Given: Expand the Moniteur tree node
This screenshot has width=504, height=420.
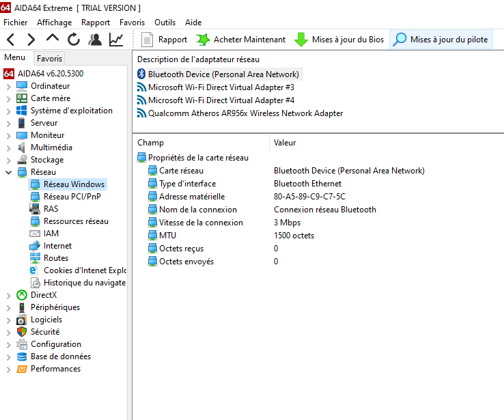Looking at the screenshot, I should coord(9,136).
